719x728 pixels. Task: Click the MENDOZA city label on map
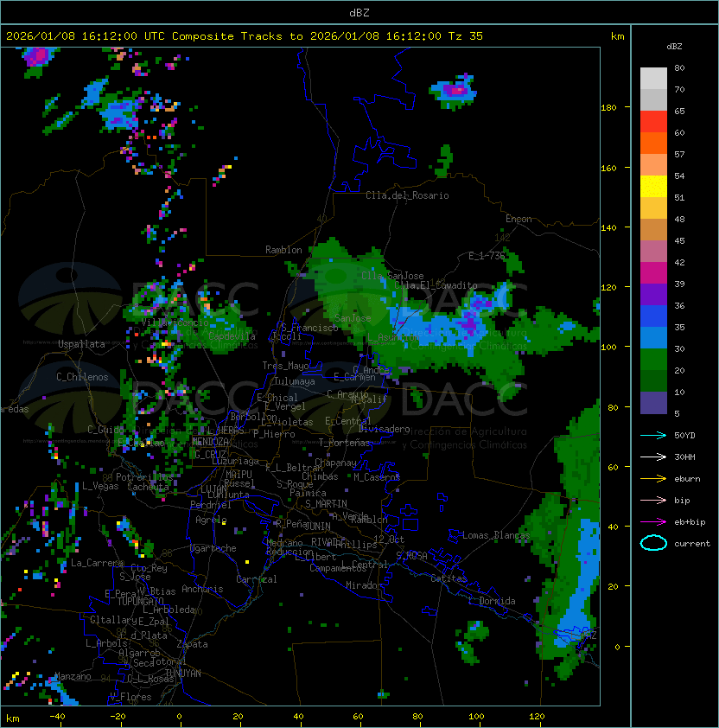click(x=211, y=442)
